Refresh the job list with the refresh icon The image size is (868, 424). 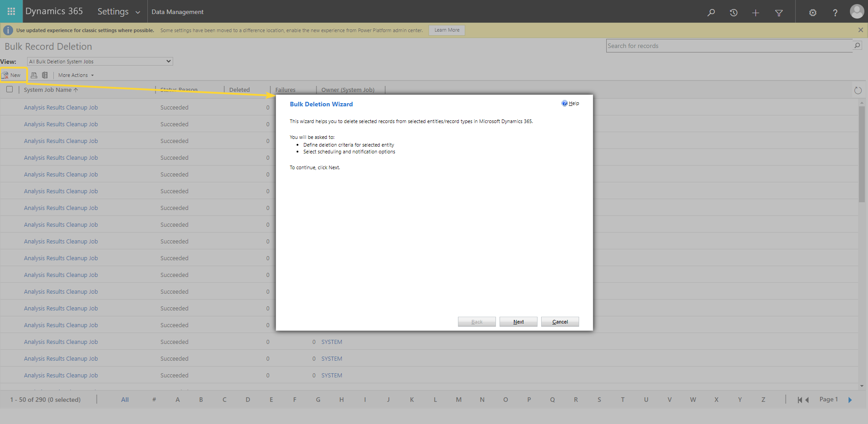(x=859, y=90)
